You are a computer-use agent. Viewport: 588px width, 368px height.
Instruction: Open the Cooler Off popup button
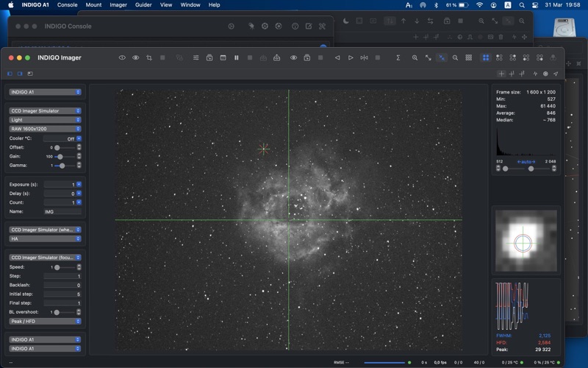point(79,138)
